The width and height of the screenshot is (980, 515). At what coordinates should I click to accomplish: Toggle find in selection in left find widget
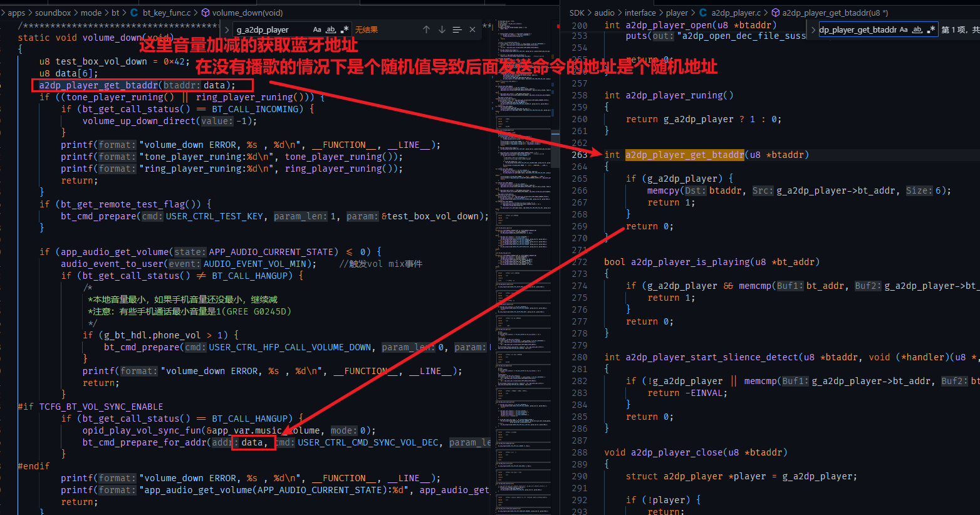click(457, 29)
